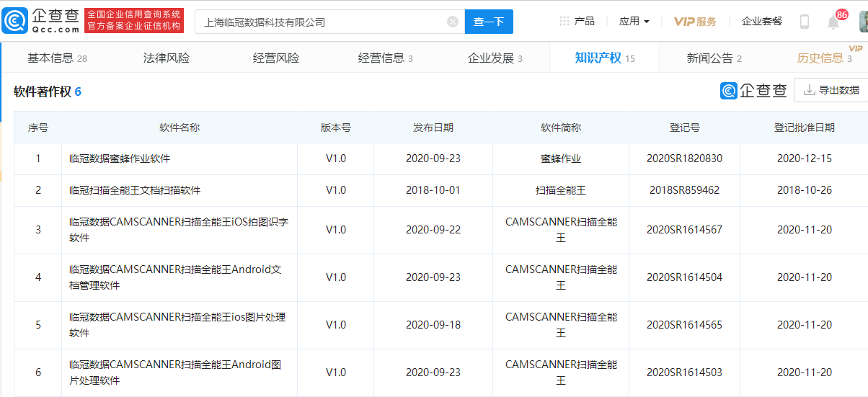868x397 pixels.
Task: Click release date 2020-09-18
Action: coord(433,325)
